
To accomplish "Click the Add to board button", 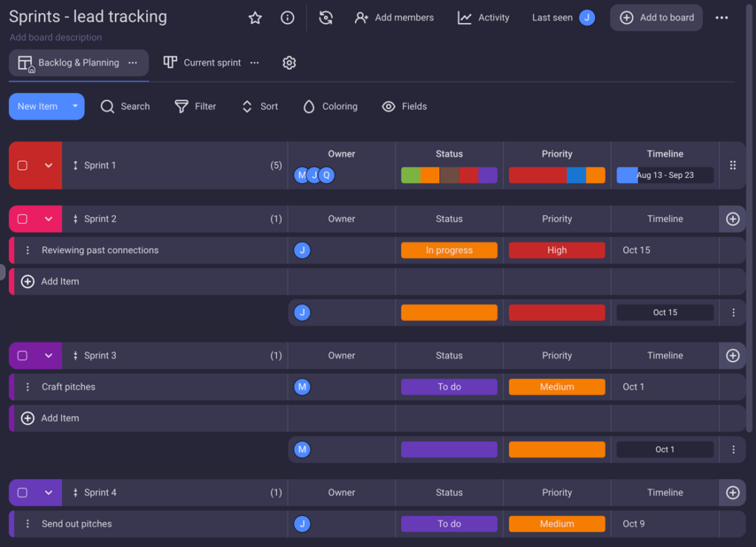I will tap(656, 17).
